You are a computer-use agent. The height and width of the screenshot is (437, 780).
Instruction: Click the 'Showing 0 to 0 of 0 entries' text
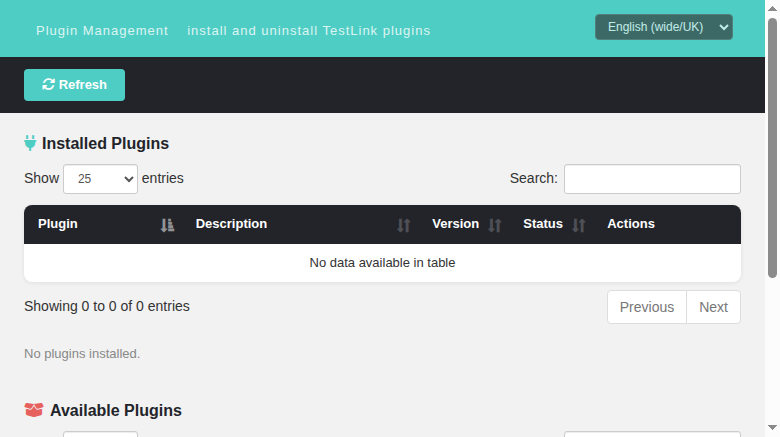click(x=107, y=306)
